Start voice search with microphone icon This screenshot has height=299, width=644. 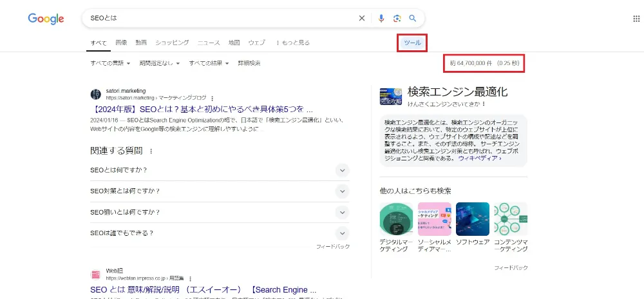(381, 18)
